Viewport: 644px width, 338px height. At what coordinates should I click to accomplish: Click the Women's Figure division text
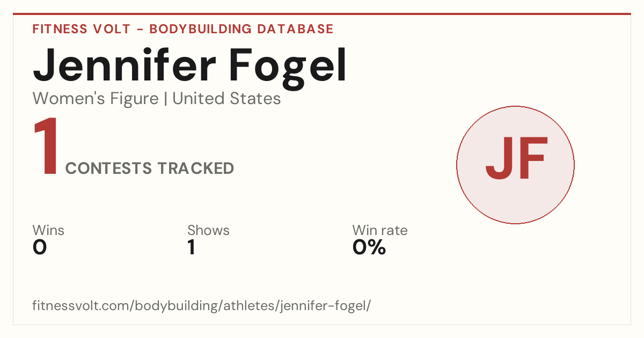96,99
